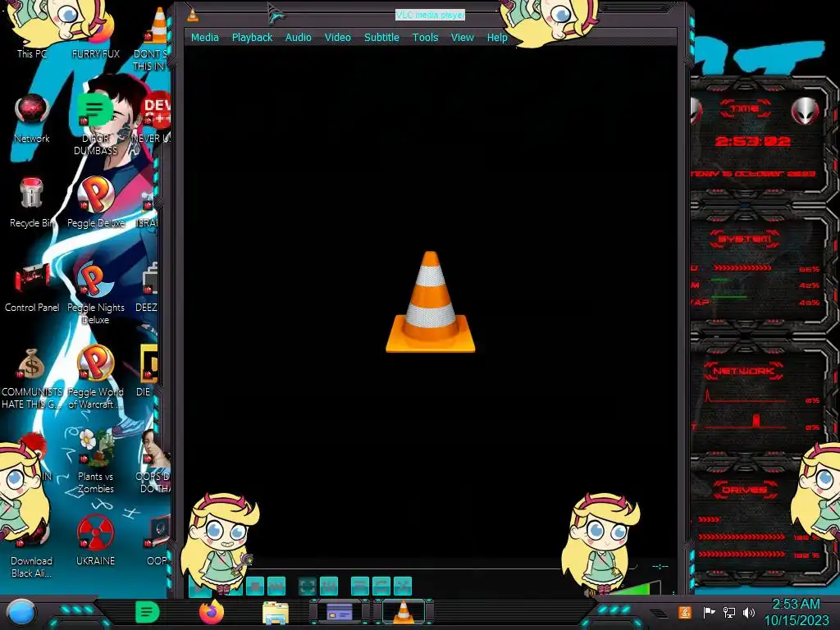Select the Control Panel desktop icon
Viewport: 840px width, 630px height.
click(x=32, y=288)
